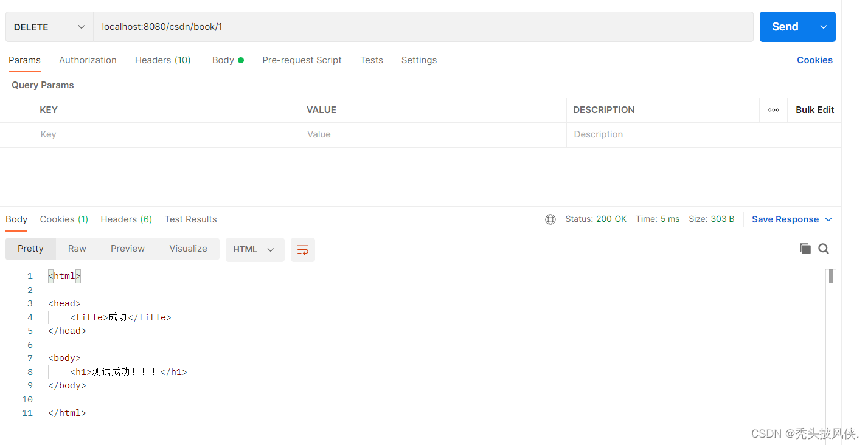This screenshot has height=445, width=868.
Task: Open the Pre-request Script tab
Action: click(302, 60)
